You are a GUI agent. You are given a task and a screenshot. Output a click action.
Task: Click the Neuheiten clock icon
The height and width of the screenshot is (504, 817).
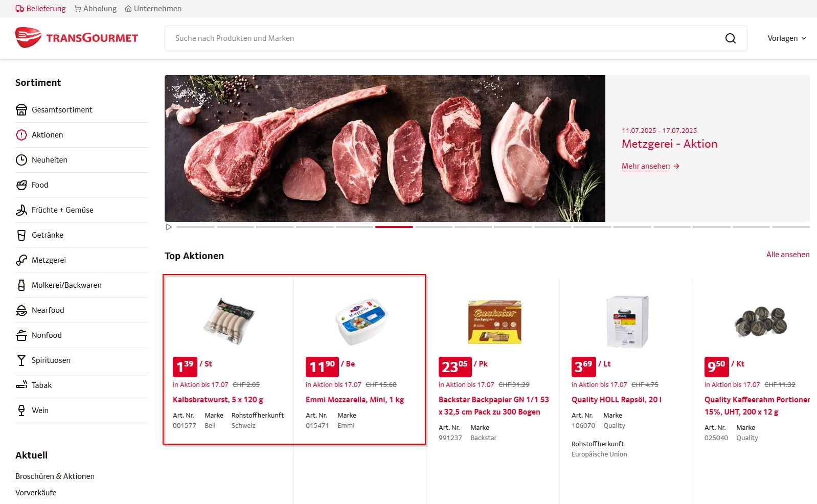[x=21, y=160]
